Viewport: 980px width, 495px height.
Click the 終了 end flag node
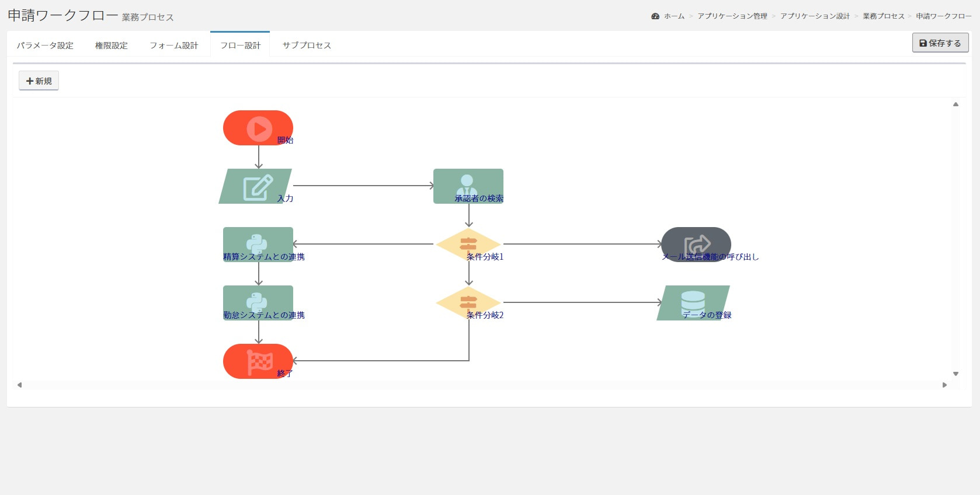[x=258, y=361]
